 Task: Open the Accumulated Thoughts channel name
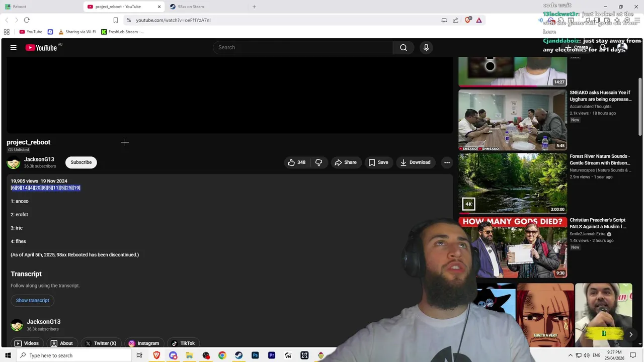coord(591,107)
